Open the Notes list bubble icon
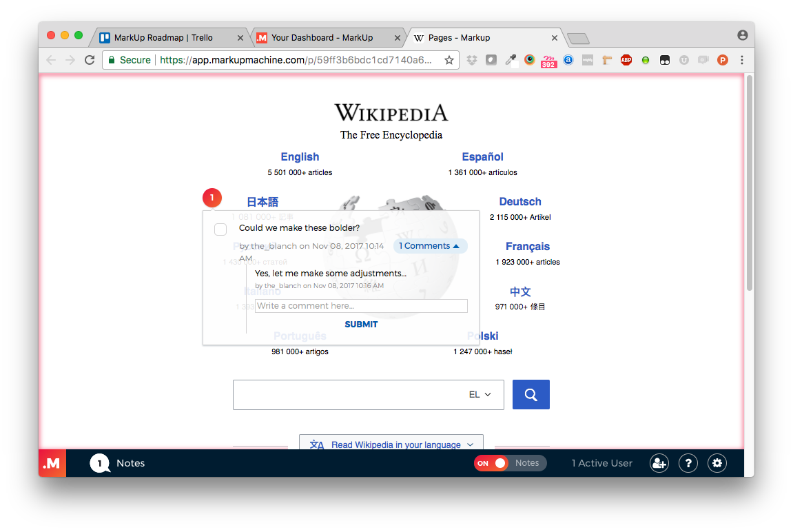The width and height of the screenshot is (793, 532). [x=100, y=463]
